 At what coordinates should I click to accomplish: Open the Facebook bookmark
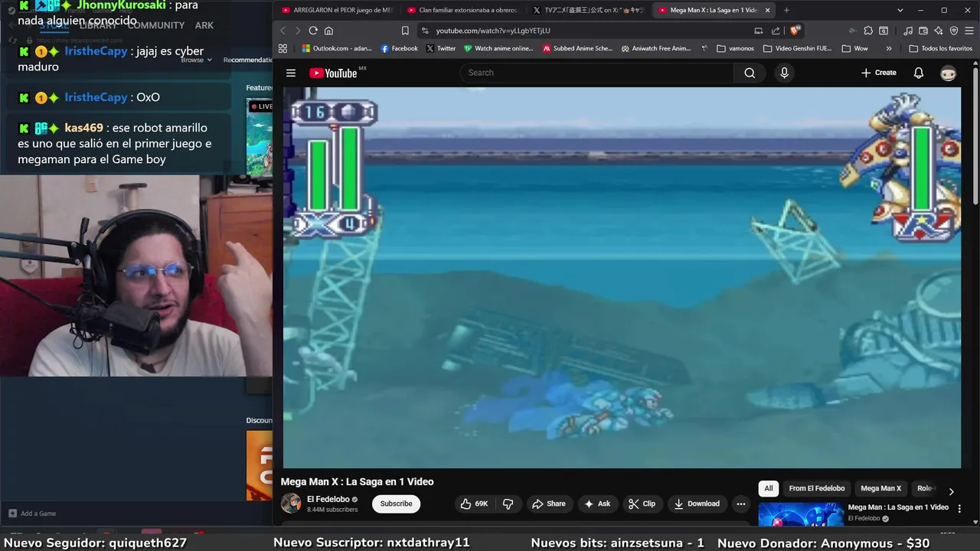pyautogui.click(x=400, y=48)
